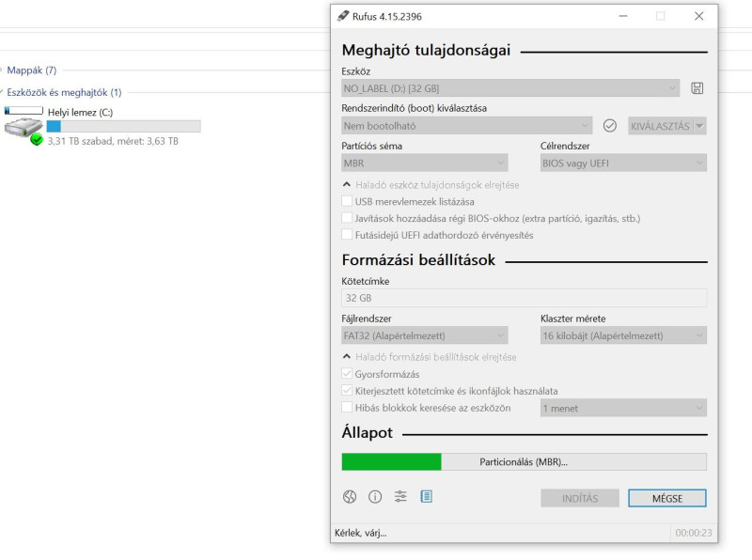Open the Partíciós séma MBR dropdown

click(x=425, y=163)
